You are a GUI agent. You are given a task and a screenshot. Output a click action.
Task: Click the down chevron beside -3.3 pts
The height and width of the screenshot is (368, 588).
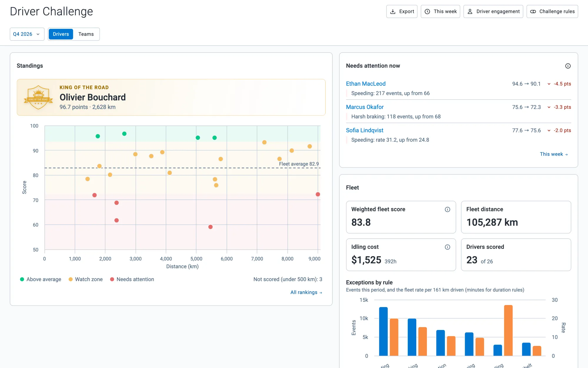tap(549, 107)
